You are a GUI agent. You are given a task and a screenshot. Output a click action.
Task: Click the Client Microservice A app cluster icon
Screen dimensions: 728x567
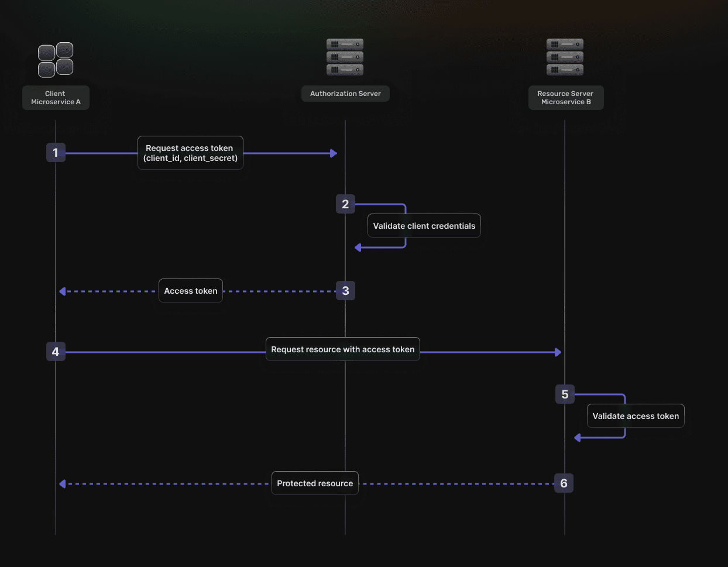pos(56,59)
